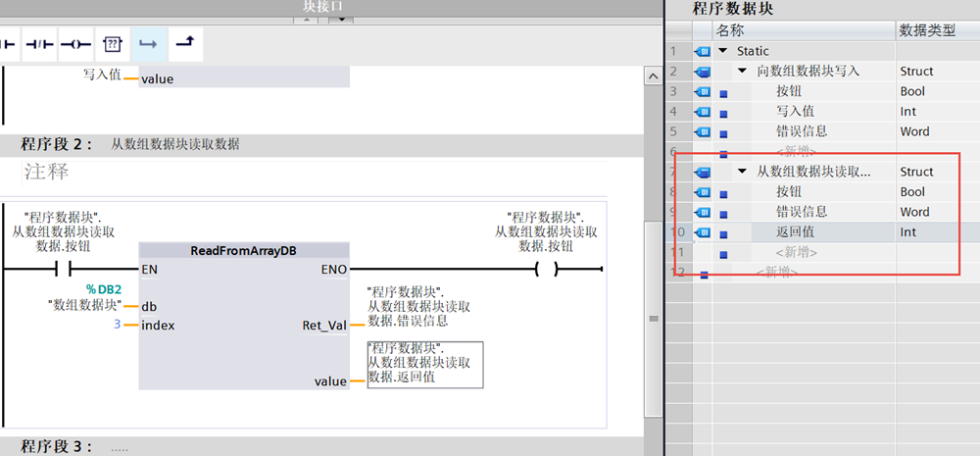Insert an output coil from toolbar
The image size is (980, 456).
click(x=75, y=44)
